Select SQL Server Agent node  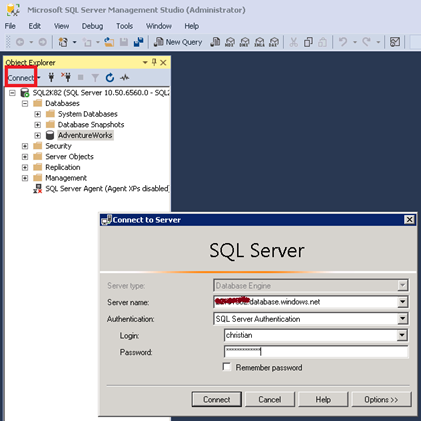pos(107,189)
